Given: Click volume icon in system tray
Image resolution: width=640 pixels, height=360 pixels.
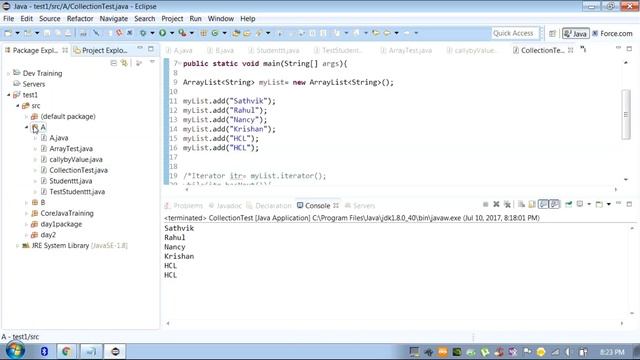Looking at the screenshot, I should point(568,352).
